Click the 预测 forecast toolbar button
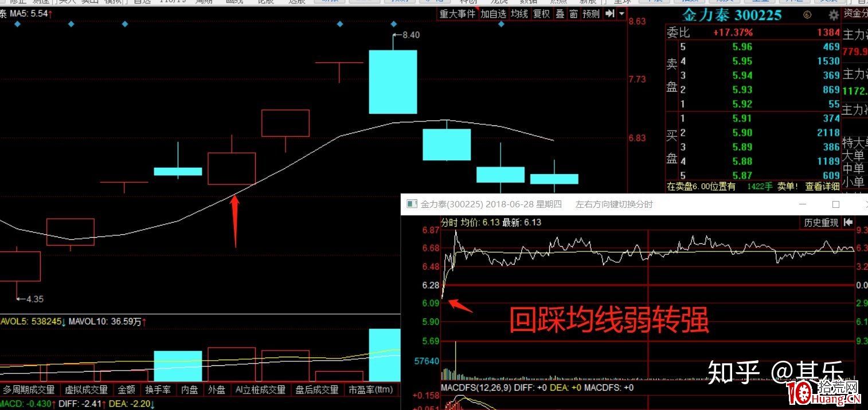Screen dimensions: 868x410 [591, 14]
